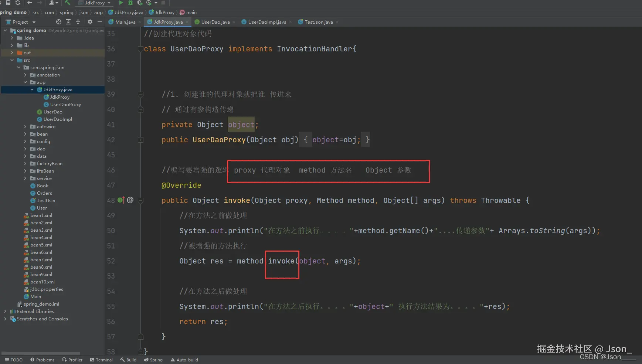Image resolution: width=642 pixels, height=364 pixels.
Task: Click the Save All toolbar icon
Action: click(8, 3)
